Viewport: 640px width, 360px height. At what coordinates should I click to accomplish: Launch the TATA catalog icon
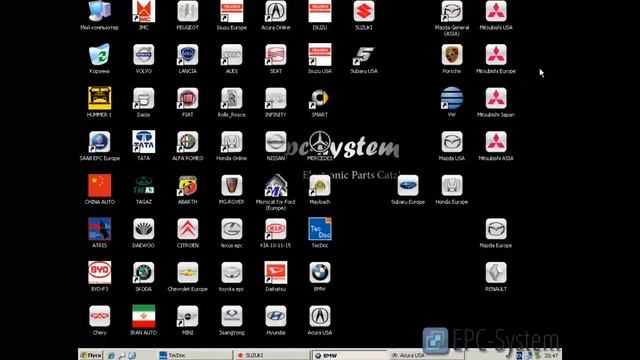tap(144, 142)
